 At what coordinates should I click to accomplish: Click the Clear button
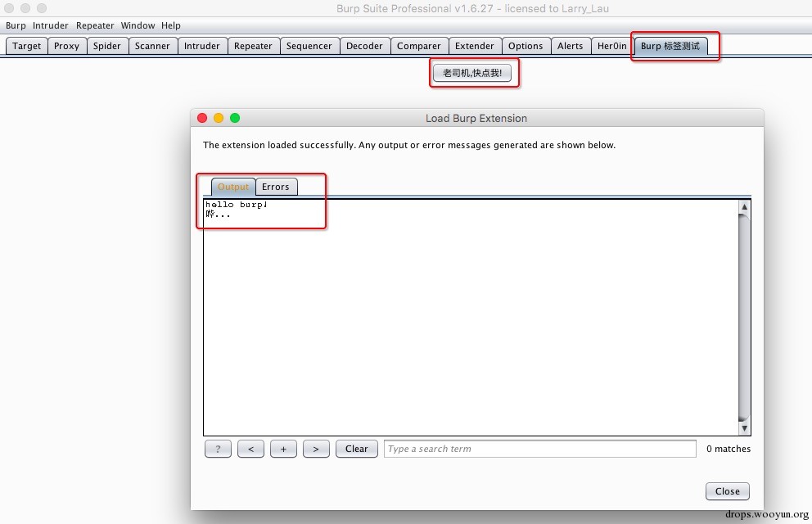[357, 449]
